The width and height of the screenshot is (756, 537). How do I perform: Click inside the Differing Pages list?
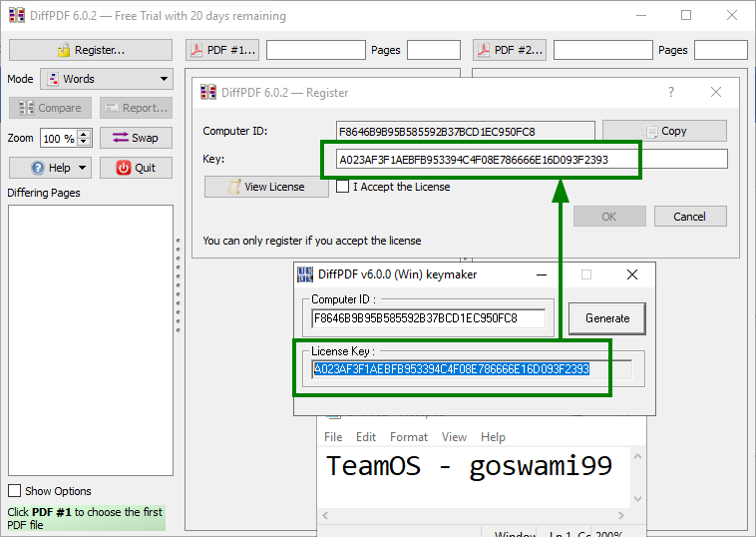[x=91, y=340]
